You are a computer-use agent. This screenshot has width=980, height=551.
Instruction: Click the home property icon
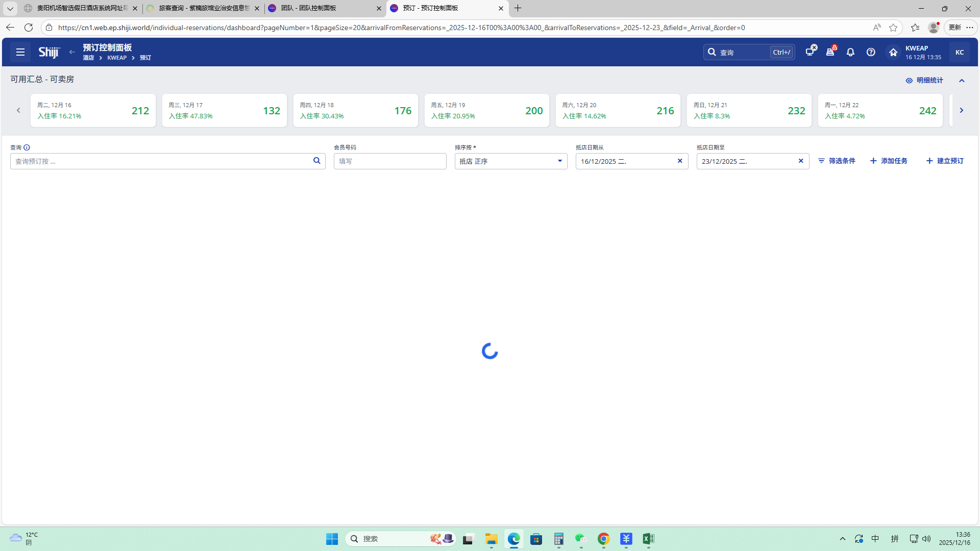point(893,52)
